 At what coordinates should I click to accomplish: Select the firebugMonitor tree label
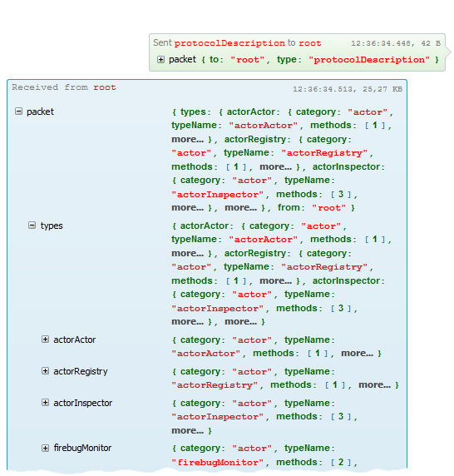82,448
